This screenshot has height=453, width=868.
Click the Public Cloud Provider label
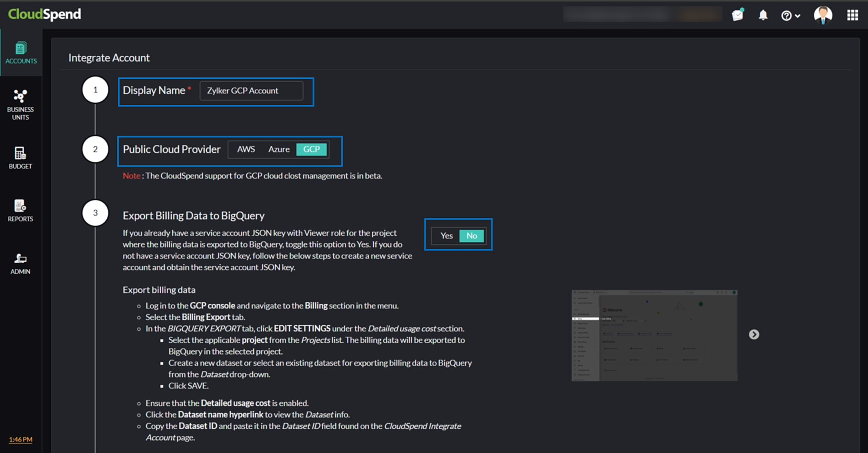[x=172, y=149]
